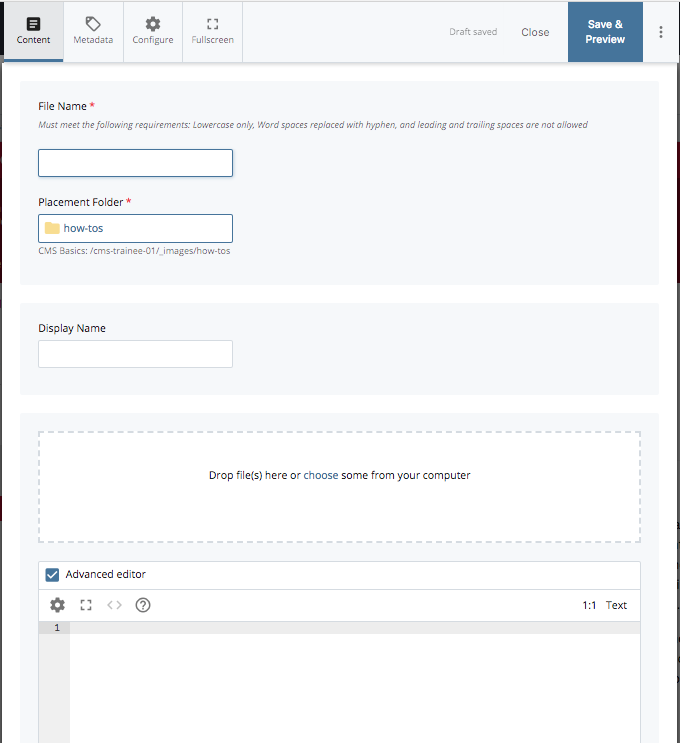Click the Close button

(x=535, y=32)
